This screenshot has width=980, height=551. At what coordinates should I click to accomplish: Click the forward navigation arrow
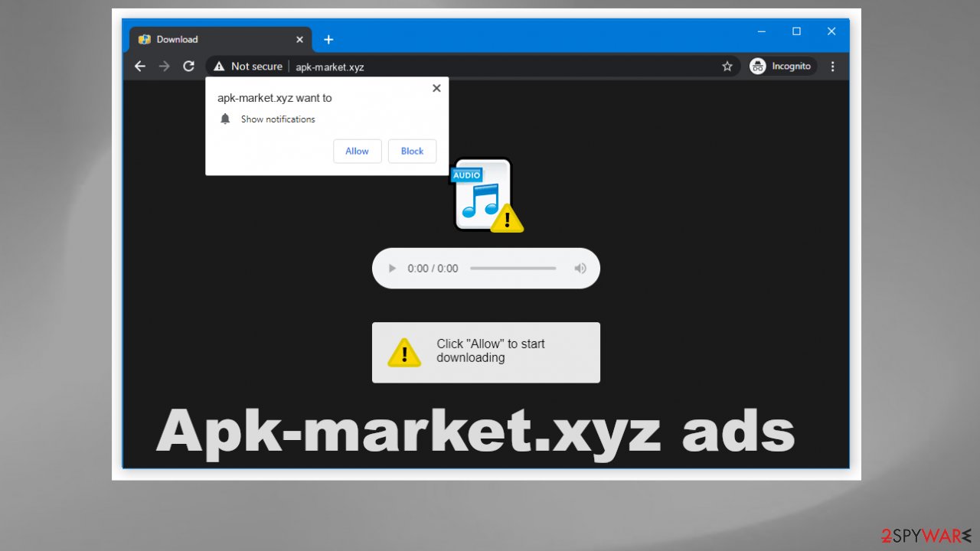(x=164, y=66)
